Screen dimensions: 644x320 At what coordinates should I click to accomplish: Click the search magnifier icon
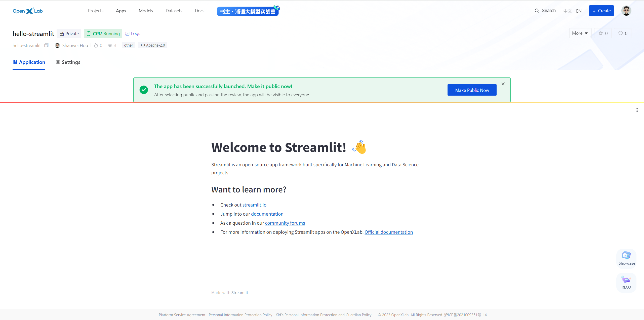(x=537, y=11)
